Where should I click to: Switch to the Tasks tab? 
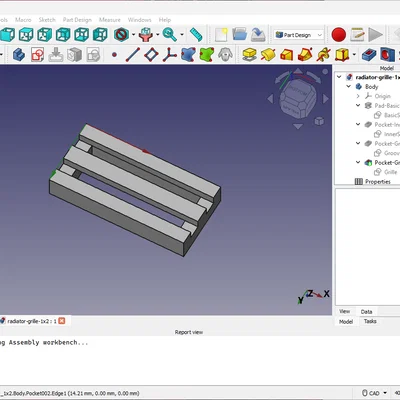tap(370, 321)
